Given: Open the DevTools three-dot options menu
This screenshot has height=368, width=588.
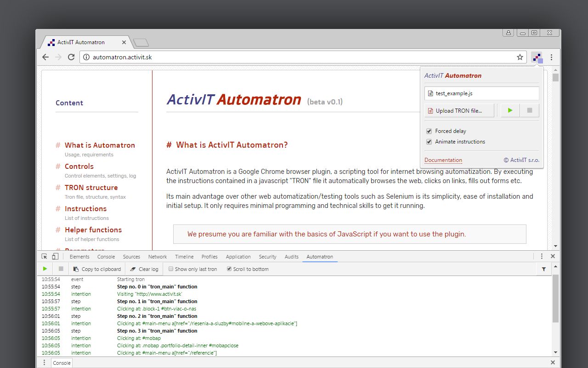Looking at the screenshot, I should tap(542, 256).
